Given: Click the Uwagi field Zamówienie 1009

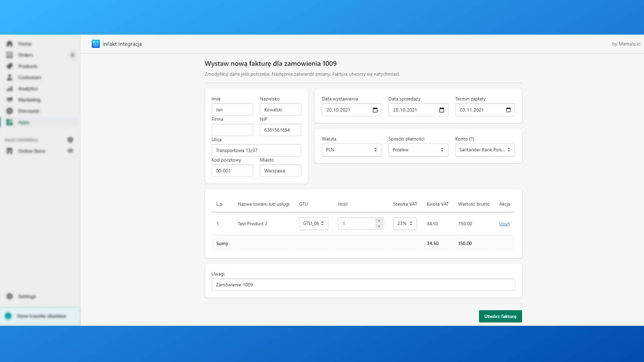Looking at the screenshot, I should tap(363, 285).
